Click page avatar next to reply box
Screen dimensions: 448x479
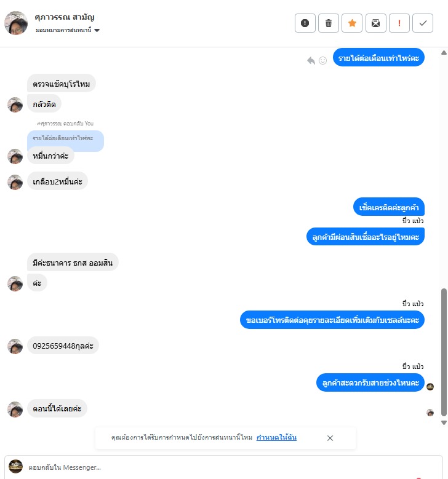point(15,467)
